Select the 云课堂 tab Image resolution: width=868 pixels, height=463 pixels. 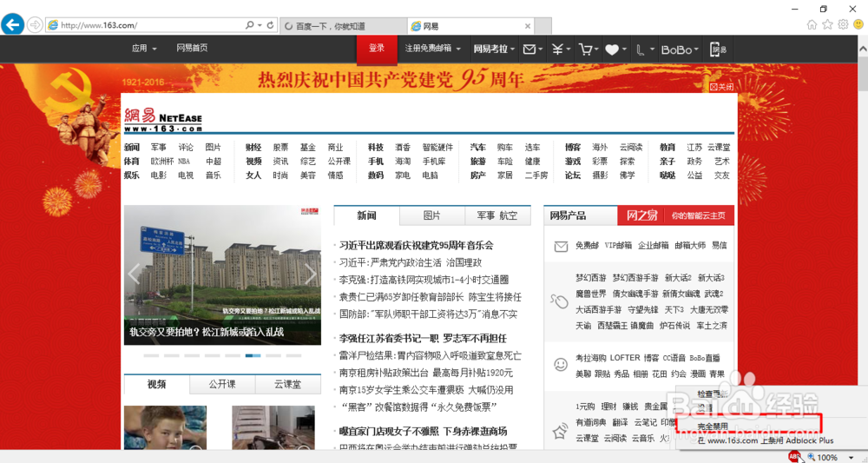click(x=288, y=384)
